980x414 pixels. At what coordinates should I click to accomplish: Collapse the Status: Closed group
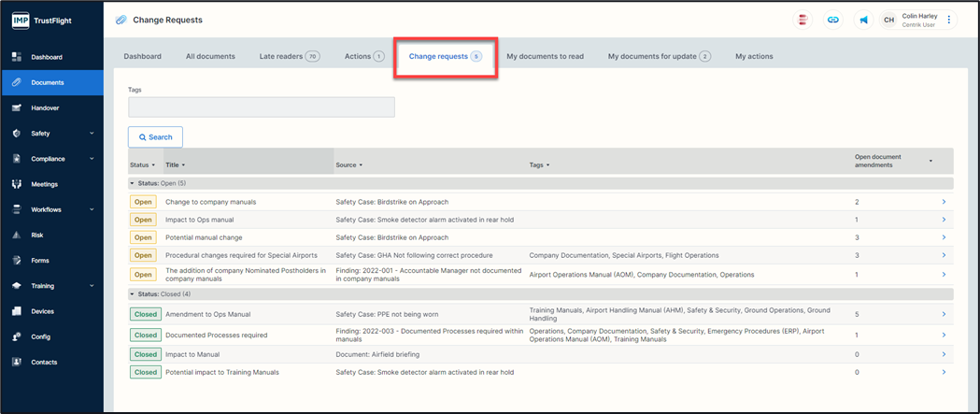[x=133, y=293]
